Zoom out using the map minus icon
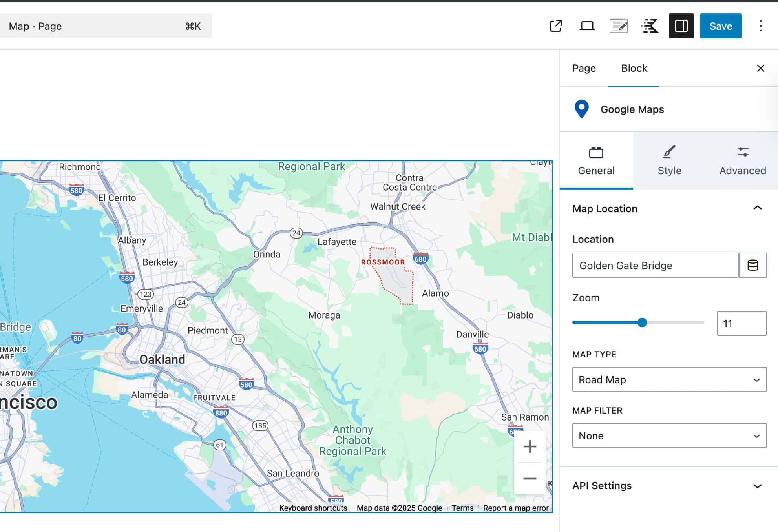778x532 pixels. (530, 478)
